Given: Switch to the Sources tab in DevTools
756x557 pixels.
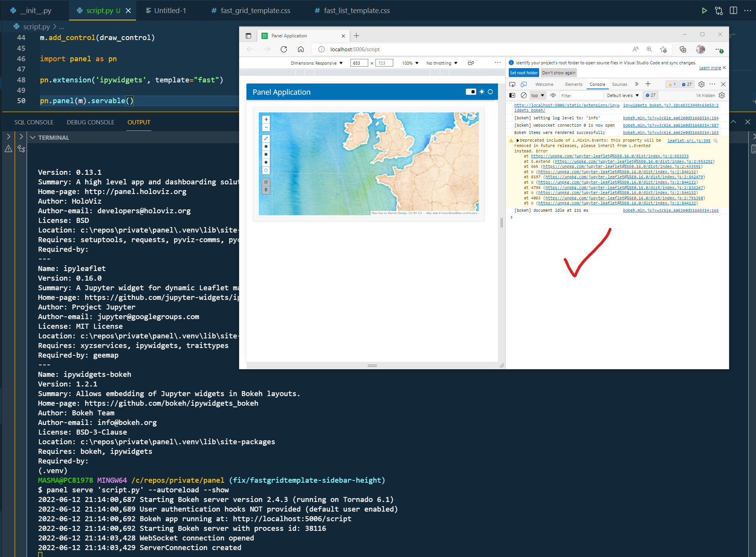Looking at the screenshot, I should pos(619,84).
